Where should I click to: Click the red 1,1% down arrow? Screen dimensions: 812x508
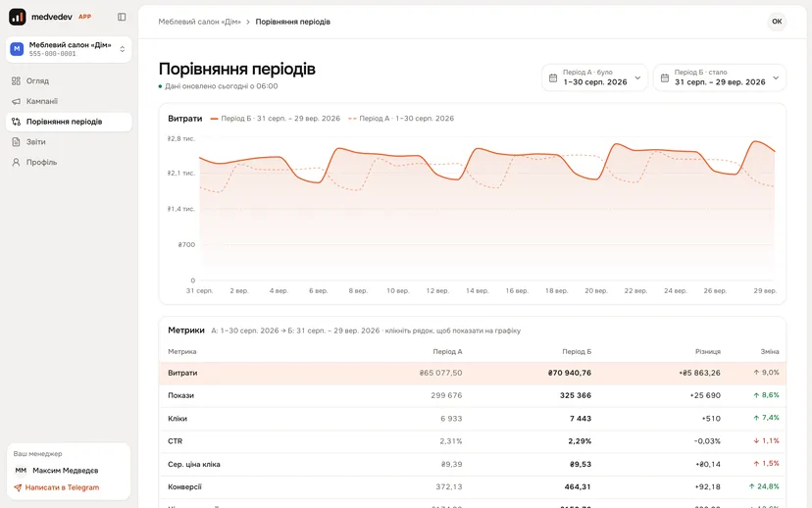point(756,440)
